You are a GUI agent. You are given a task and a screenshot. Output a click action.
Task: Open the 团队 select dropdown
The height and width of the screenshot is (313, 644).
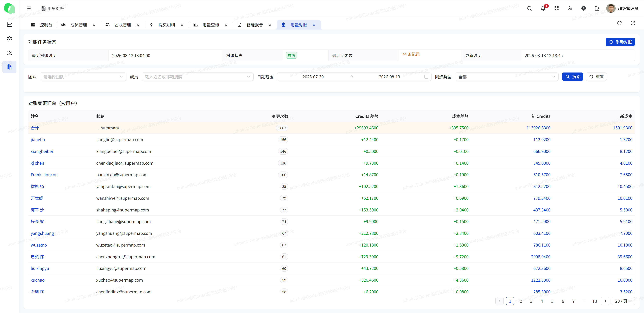coord(83,77)
